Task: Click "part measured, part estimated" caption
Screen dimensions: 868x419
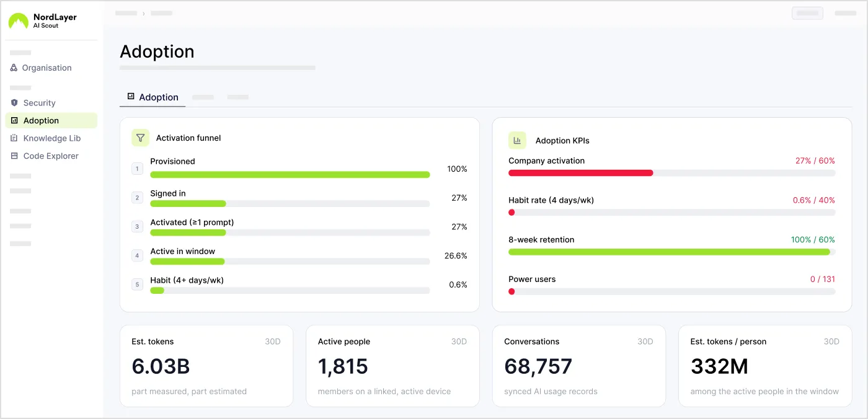Action: [x=189, y=391]
